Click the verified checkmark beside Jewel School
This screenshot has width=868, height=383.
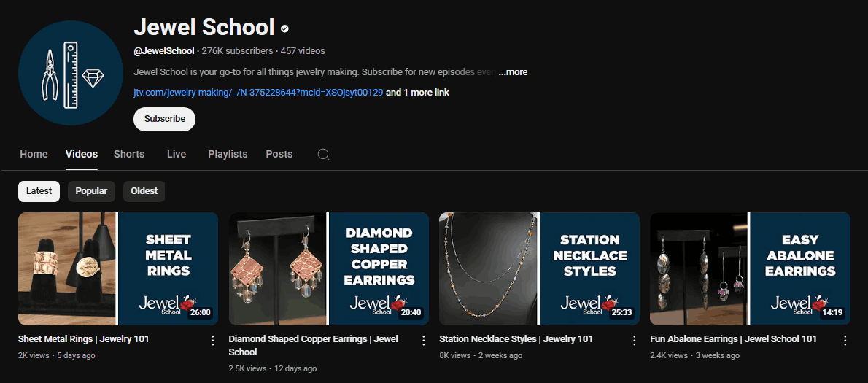[284, 28]
